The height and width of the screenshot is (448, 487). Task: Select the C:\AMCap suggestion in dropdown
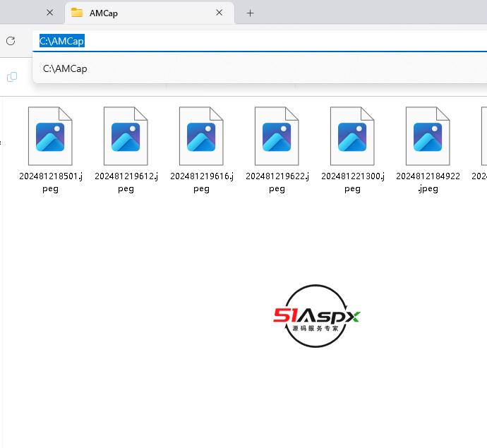(x=260, y=68)
